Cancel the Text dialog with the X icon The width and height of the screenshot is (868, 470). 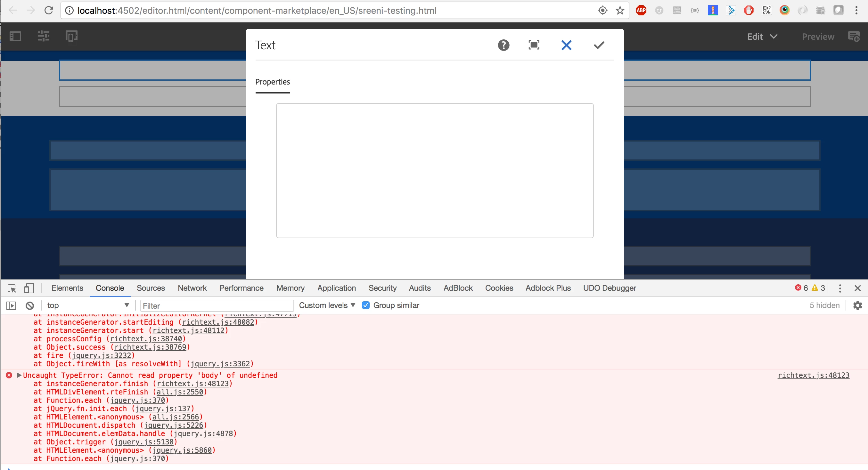click(x=566, y=45)
